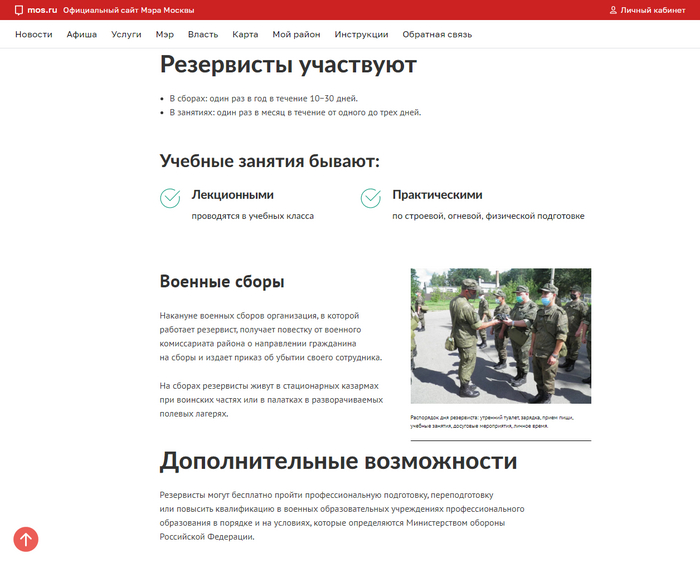Click the soldiers photo thumbnail
700x568 pixels.
[500, 335]
